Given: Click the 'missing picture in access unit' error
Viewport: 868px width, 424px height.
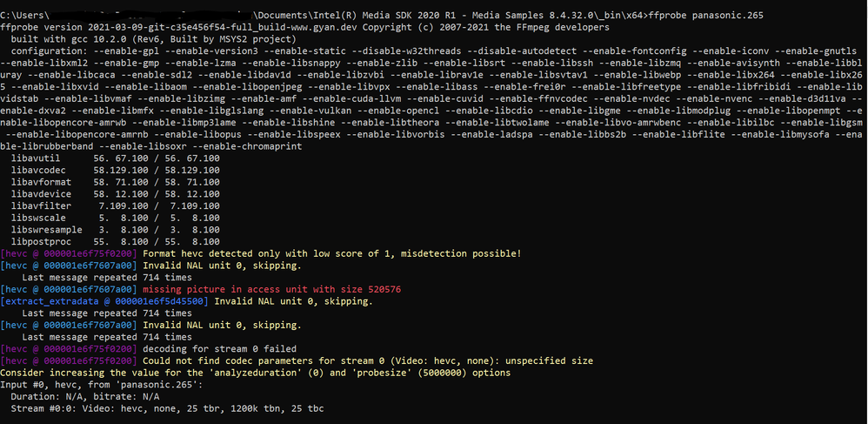Looking at the screenshot, I should 272,289.
